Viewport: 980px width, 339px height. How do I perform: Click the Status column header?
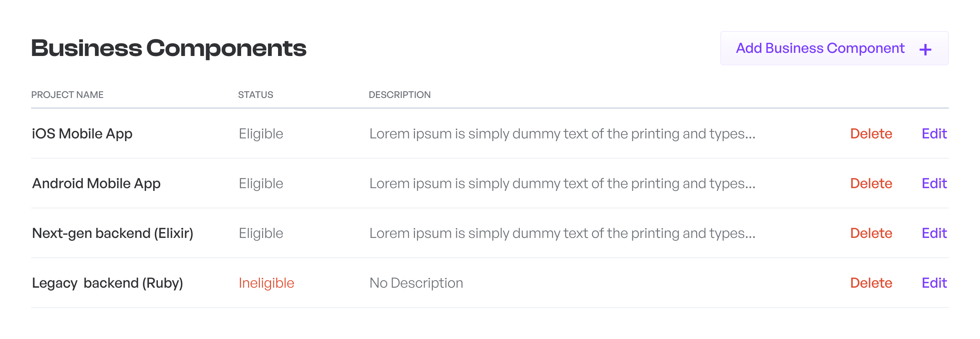(255, 95)
